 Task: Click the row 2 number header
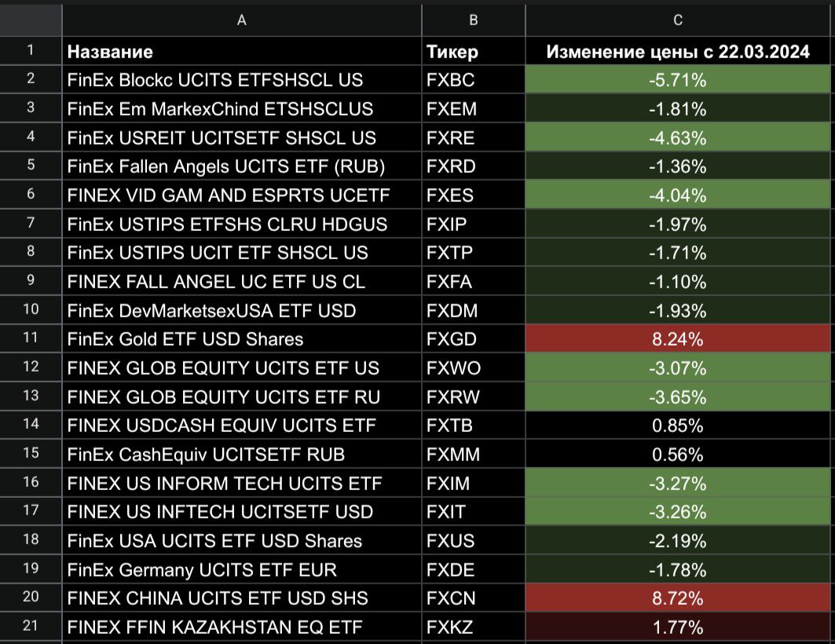point(31,79)
